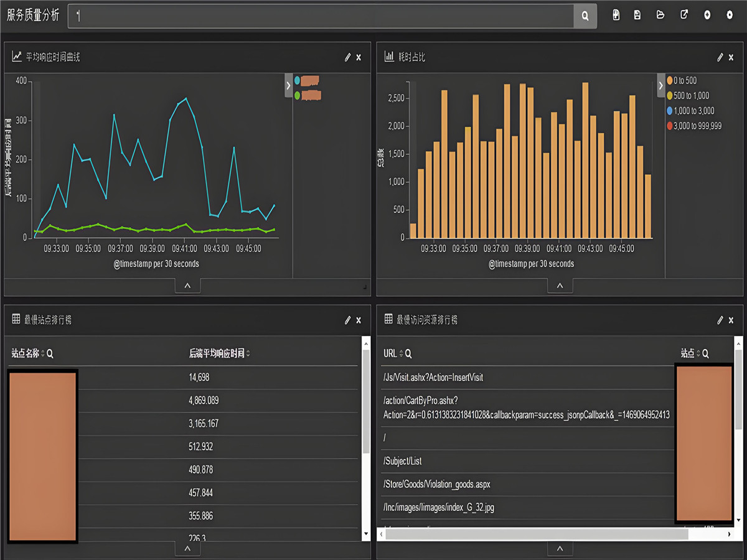Screen dimensions: 747x560
Task: Click bar chart icon beside 耗时占比 title
Action: pos(389,57)
